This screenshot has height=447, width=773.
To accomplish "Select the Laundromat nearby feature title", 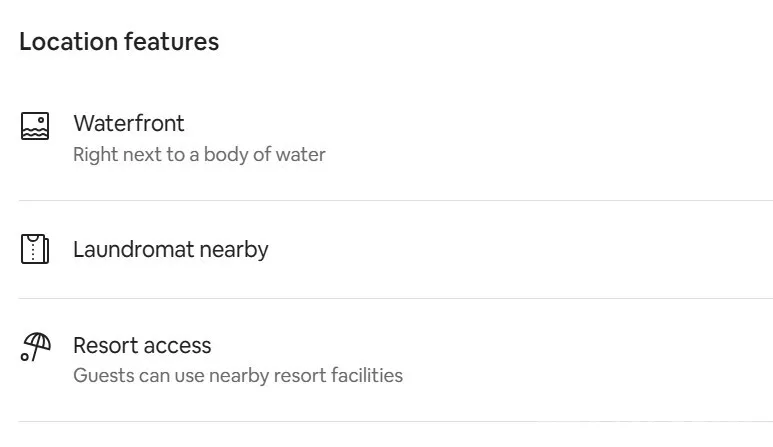I will (171, 249).
